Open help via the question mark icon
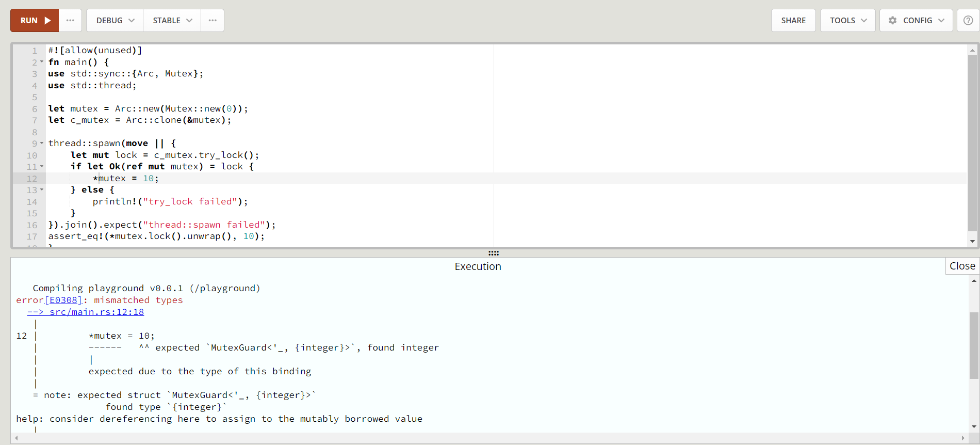This screenshot has height=445, width=980. tap(968, 21)
